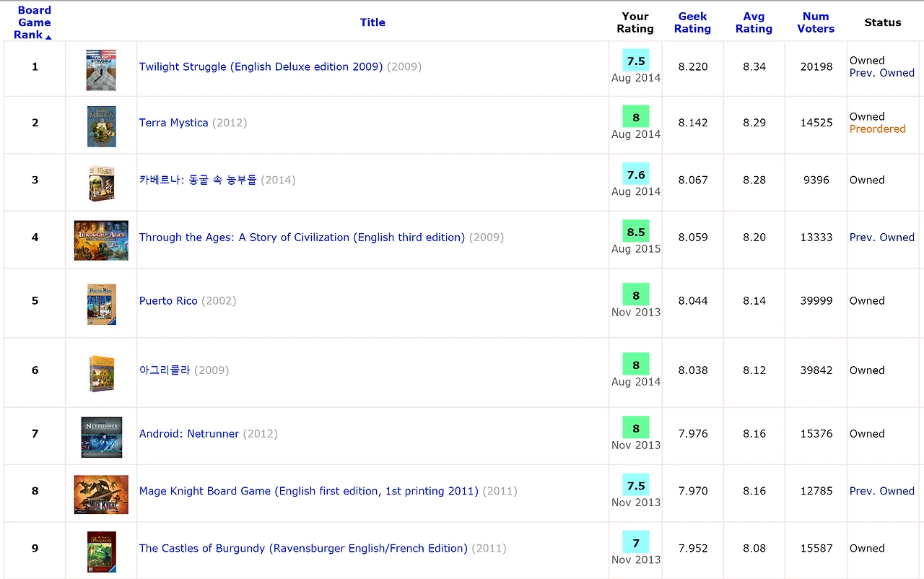Click the Owned status for Castles of Burgundy
The width and height of the screenshot is (924, 579).
point(867,548)
